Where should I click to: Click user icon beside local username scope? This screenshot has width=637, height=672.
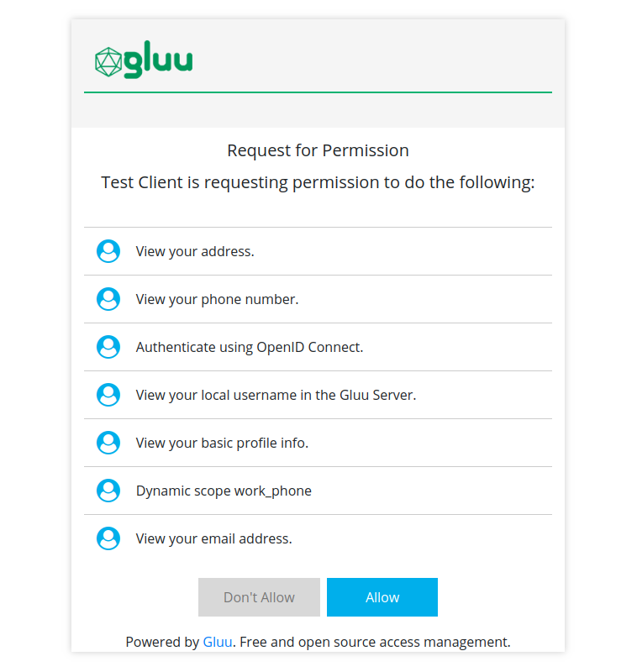[x=108, y=395]
